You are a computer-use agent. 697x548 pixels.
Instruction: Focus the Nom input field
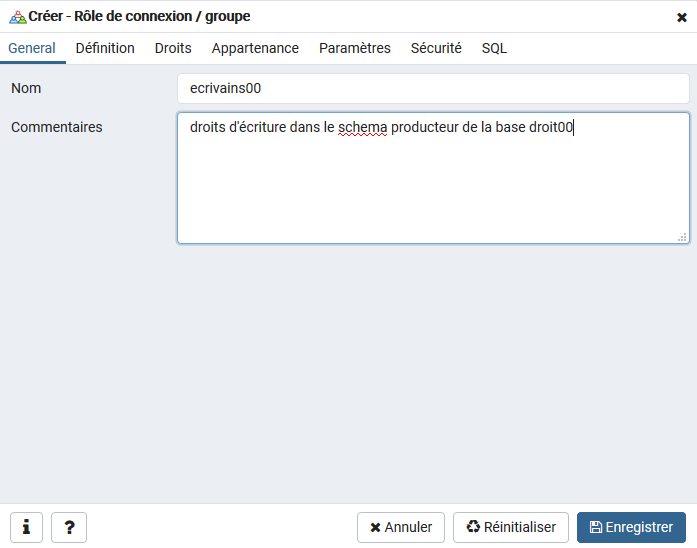(x=433, y=88)
